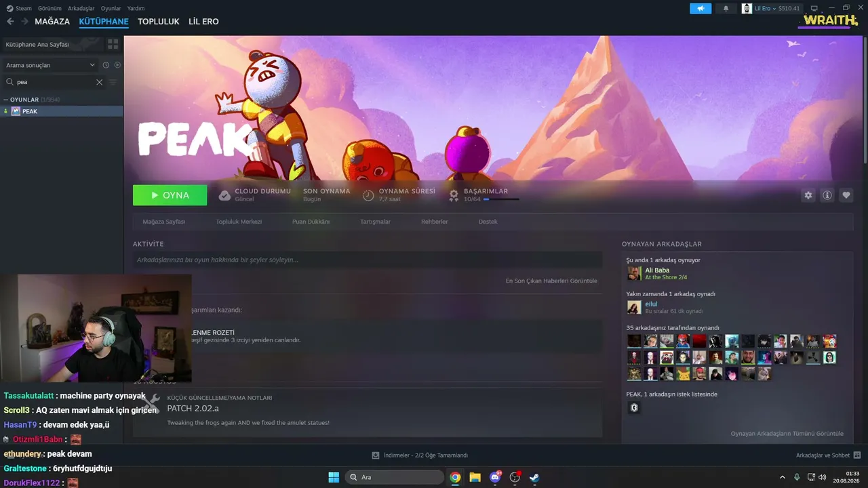Click the blue megaphone announcements icon

[701, 8]
